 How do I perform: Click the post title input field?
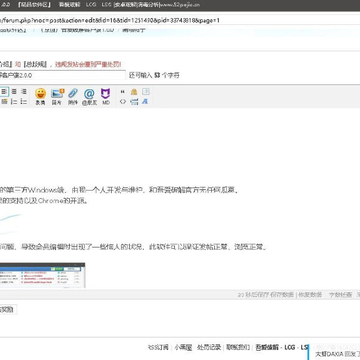[63, 75]
